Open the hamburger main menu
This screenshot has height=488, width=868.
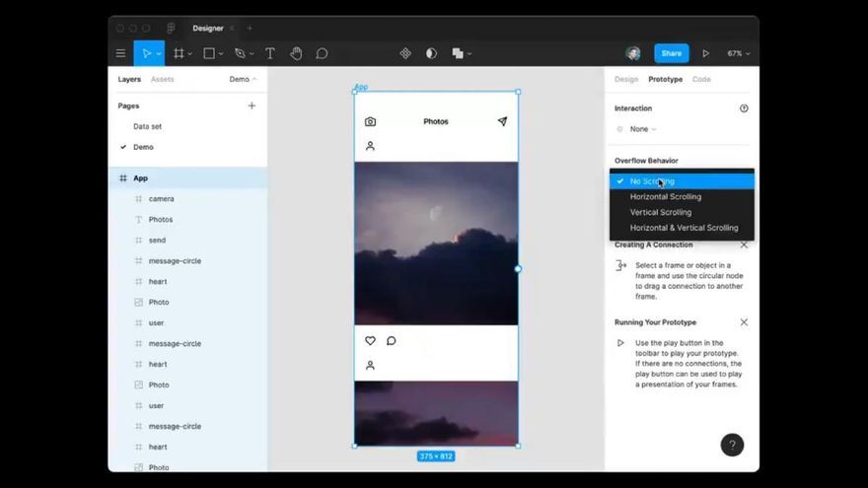pyautogui.click(x=120, y=53)
